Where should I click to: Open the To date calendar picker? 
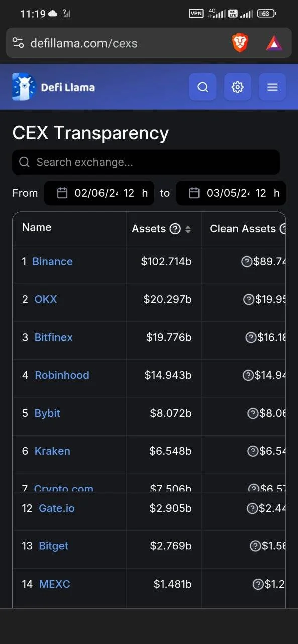click(194, 193)
